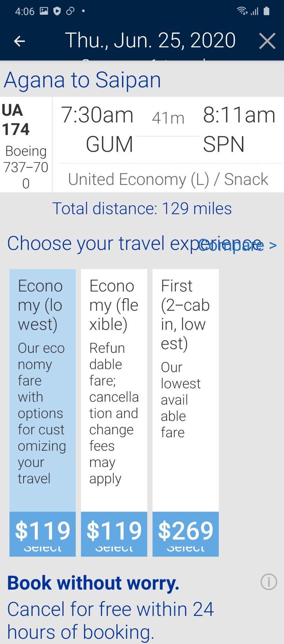Tap the battery status icon
284x644 pixels.
click(x=266, y=11)
